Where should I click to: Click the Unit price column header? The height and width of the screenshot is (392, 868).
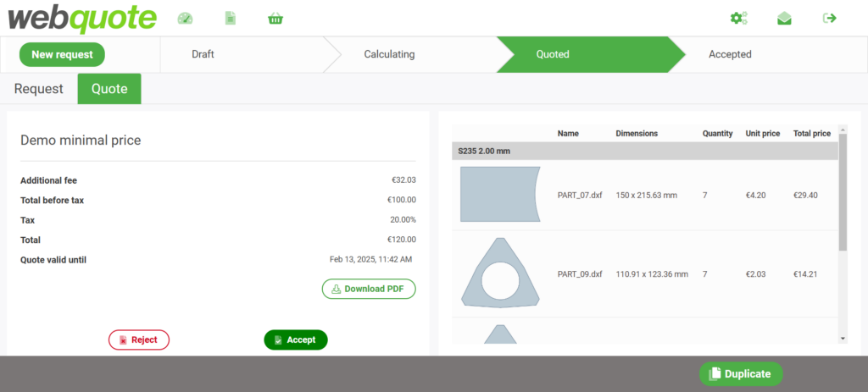coord(763,133)
